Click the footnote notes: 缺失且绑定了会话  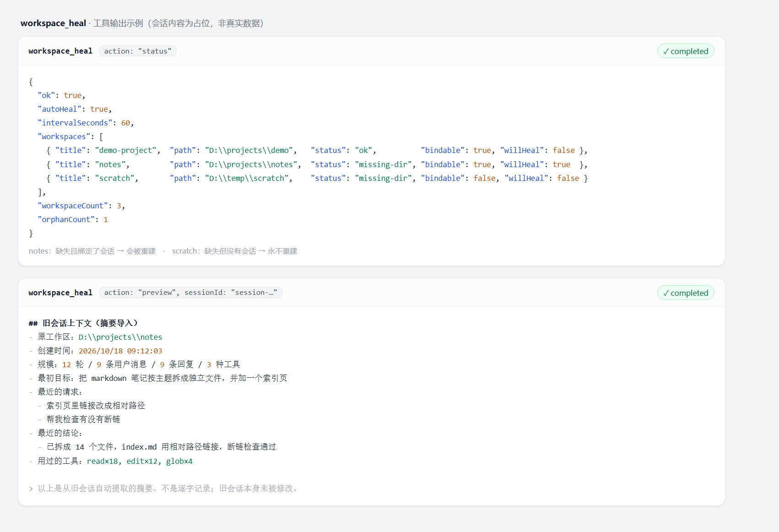pos(92,251)
